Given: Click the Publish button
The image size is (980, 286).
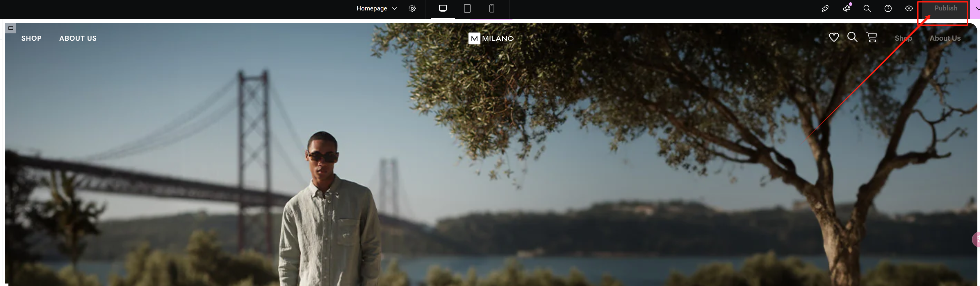Looking at the screenshot, I should pyautogui.click(x=946, y=8).
